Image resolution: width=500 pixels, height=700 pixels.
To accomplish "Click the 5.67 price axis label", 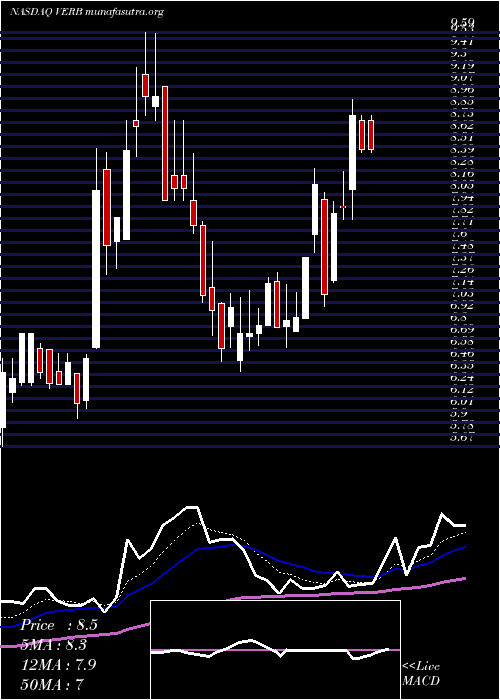I will pos(462,438).
